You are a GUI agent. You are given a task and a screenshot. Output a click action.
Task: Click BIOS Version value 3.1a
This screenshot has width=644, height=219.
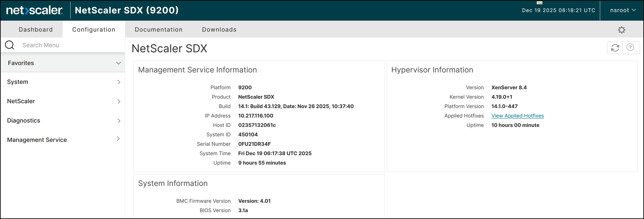pyautogui.click(x=243, y=210)
